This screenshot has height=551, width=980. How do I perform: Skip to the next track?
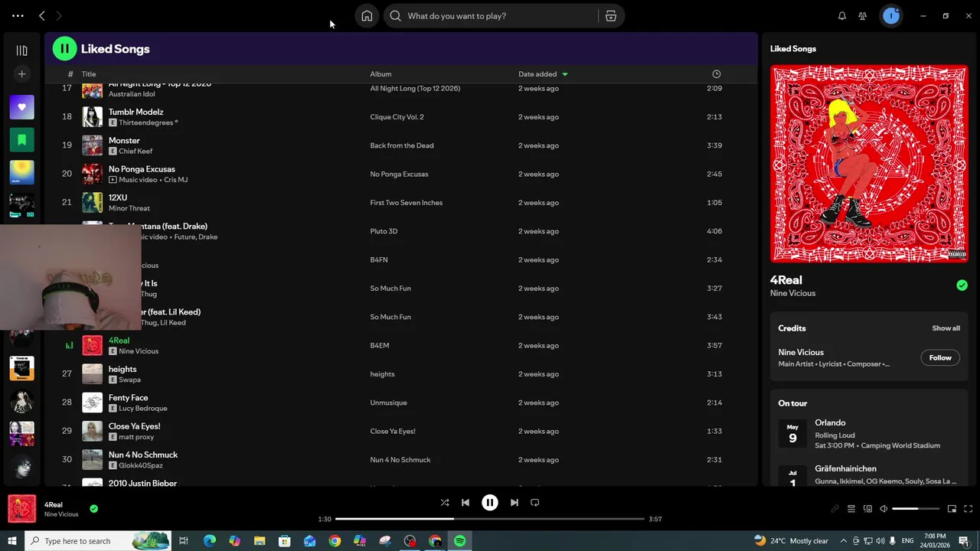click(514, 503)
